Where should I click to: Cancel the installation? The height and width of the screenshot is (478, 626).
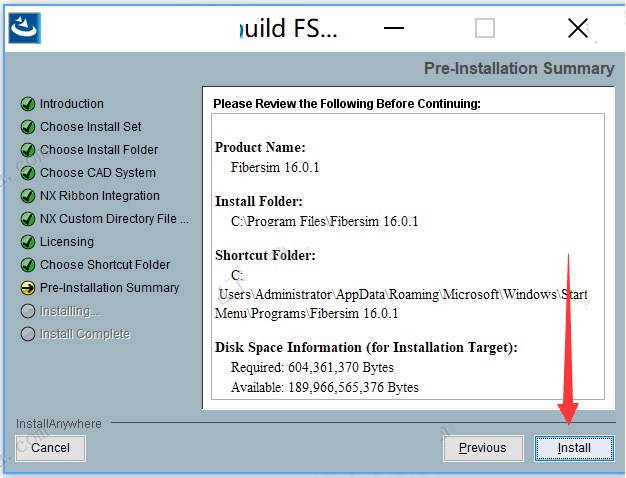[x=50, y=448]
